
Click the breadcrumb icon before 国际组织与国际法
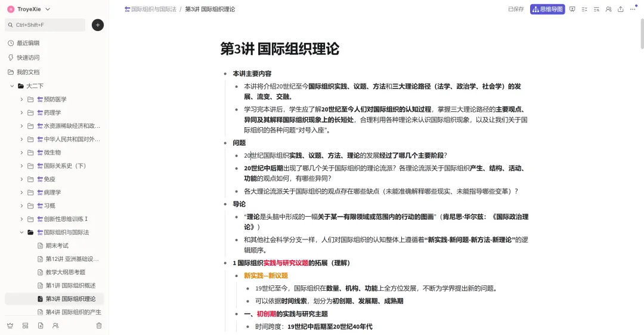coord(128,9)
